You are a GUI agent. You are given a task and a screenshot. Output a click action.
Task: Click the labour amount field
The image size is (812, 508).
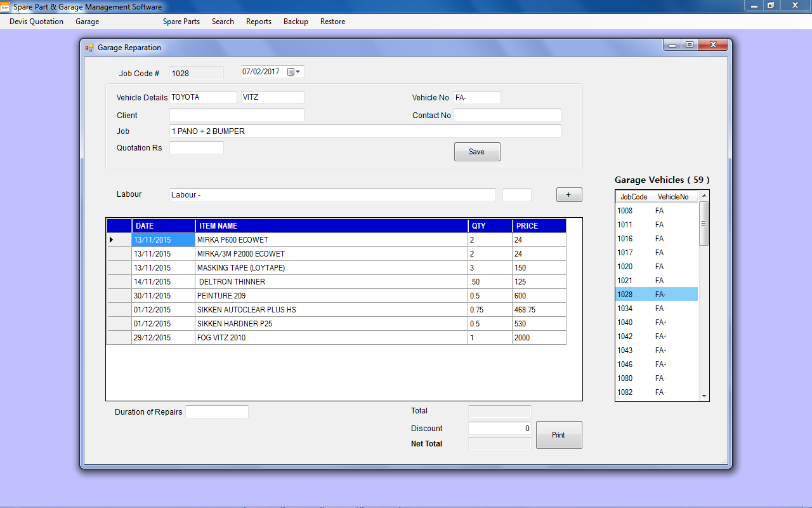(x=517, y=194)
